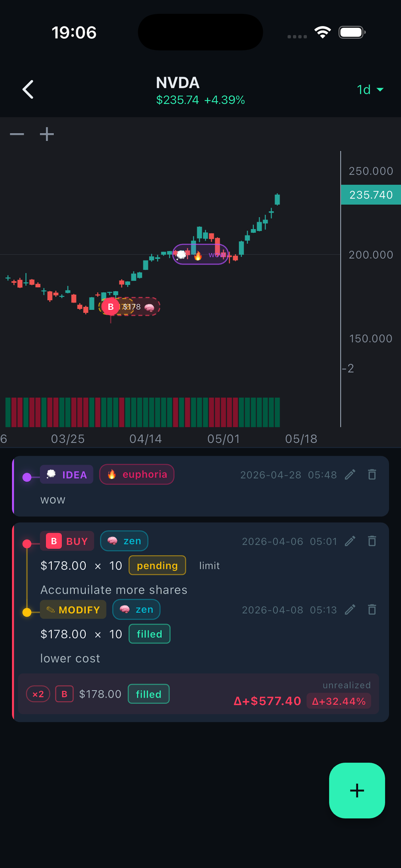Image resolution: width=401 pixels, height=868 pixels.
Task: Tap the 200.000 price axis label
Action: 371,255
